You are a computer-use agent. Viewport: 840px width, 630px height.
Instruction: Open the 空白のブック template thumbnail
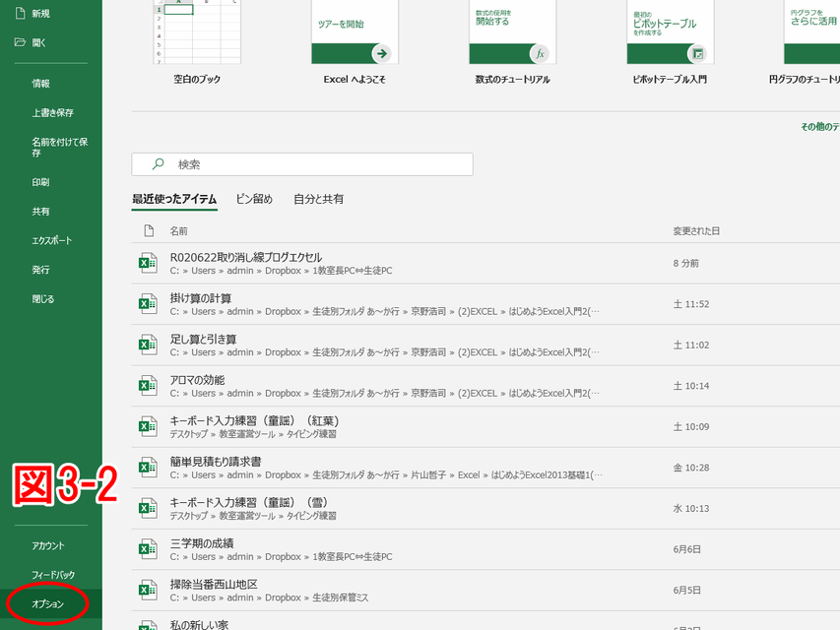pos(197,32)
